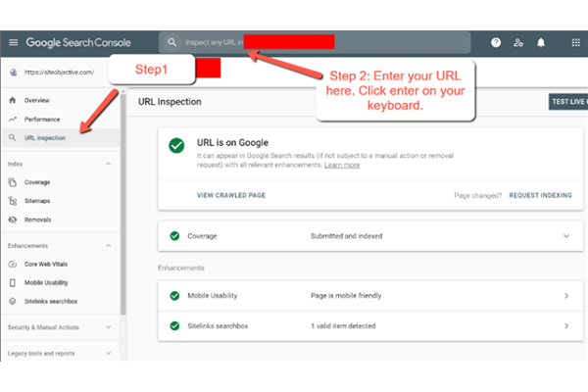The image size is (588, 392).
Task: Open the Removals page
Action: point(37,220)
